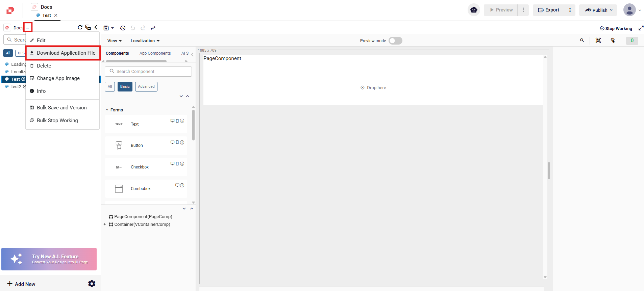This screenshot has height=291, width=644.
Task: Click the component tabs horizontal scrollbar
Action: tap(136, 61)
